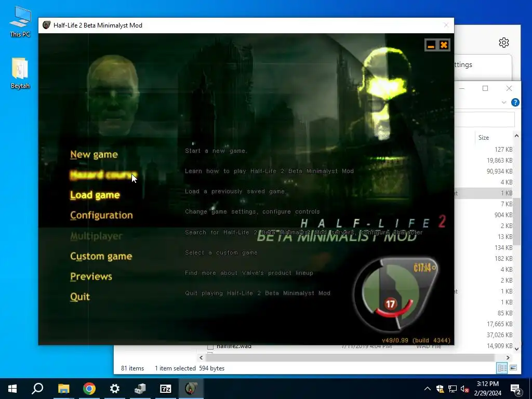Open the Windows Start menu
The height and width of the screenshot is (399, 532).
coord(12,389)
